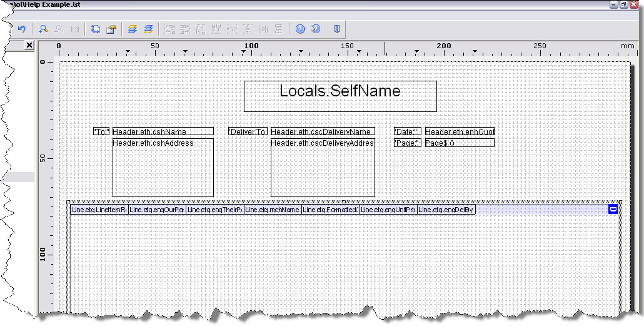The image size is (644, 326).
Task: Select the Line.etq.enqTheirP column
Action: tap(215, 210)
